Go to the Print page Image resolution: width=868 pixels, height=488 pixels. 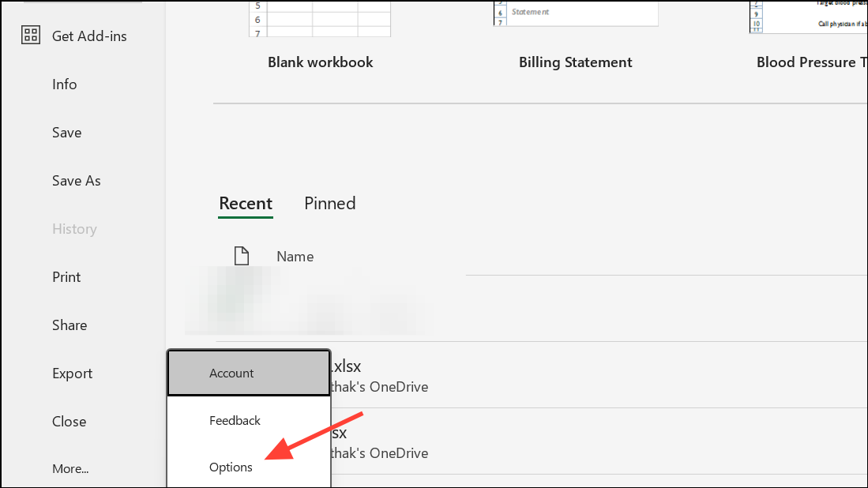tap(66, 277)
